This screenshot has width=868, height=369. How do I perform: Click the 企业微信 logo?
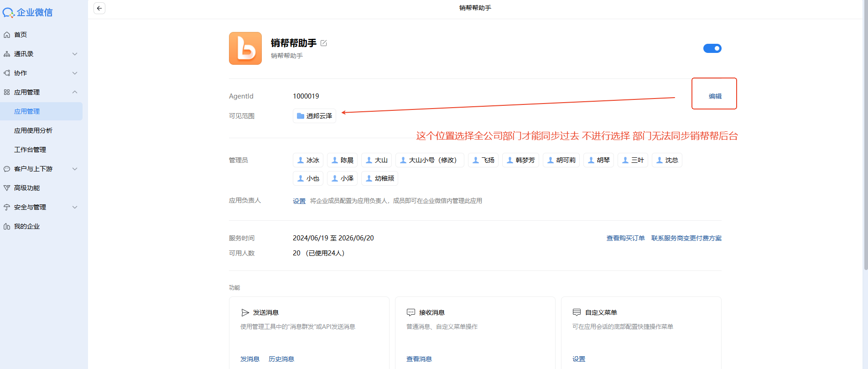28,13
